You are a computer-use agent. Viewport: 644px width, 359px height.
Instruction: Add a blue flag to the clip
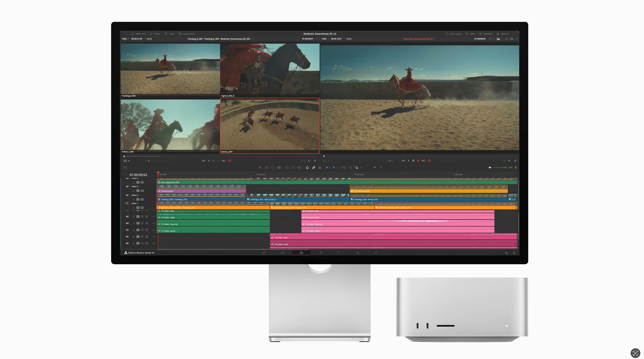pos(327,168)
